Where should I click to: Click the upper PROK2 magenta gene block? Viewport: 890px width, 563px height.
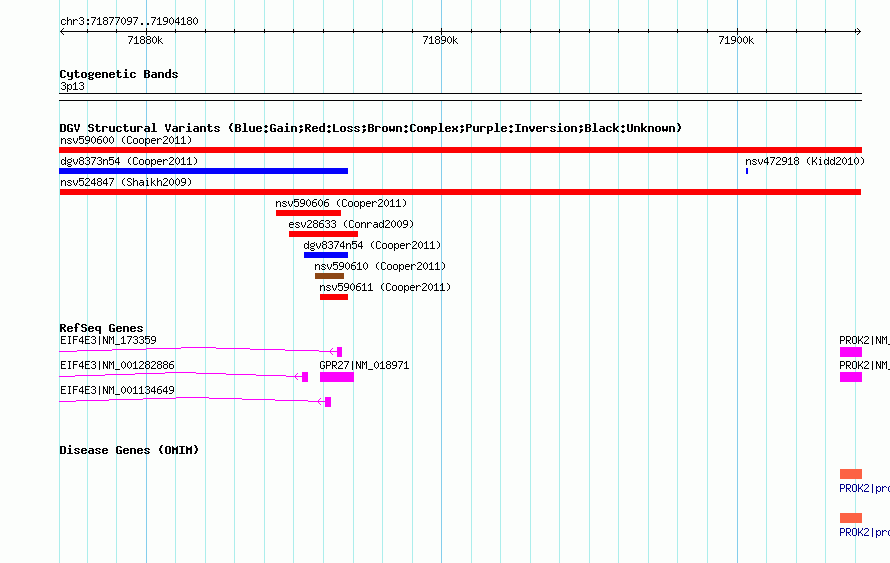(x=851, y=352)
